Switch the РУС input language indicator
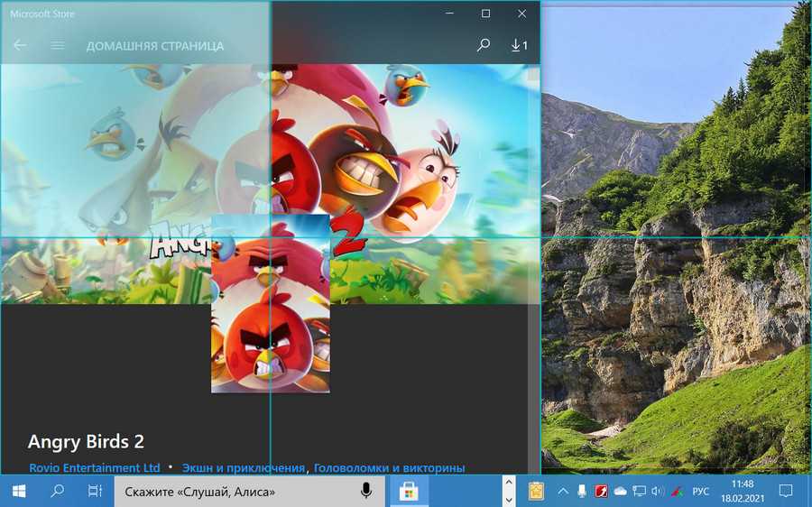The height and width of the screenshot is (507, 812). (x=700, y=492)
